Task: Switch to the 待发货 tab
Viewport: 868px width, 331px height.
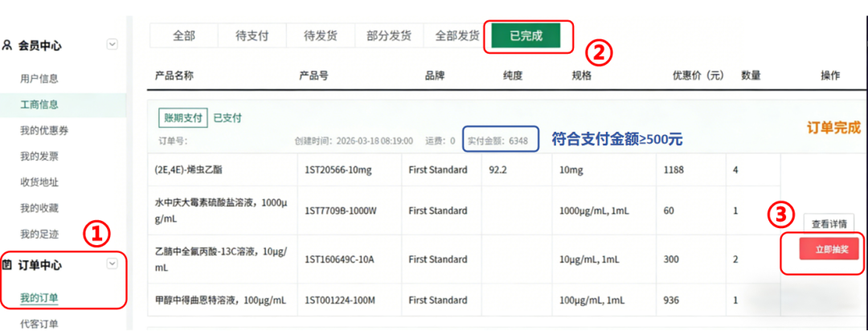Action: coord(321,36)
